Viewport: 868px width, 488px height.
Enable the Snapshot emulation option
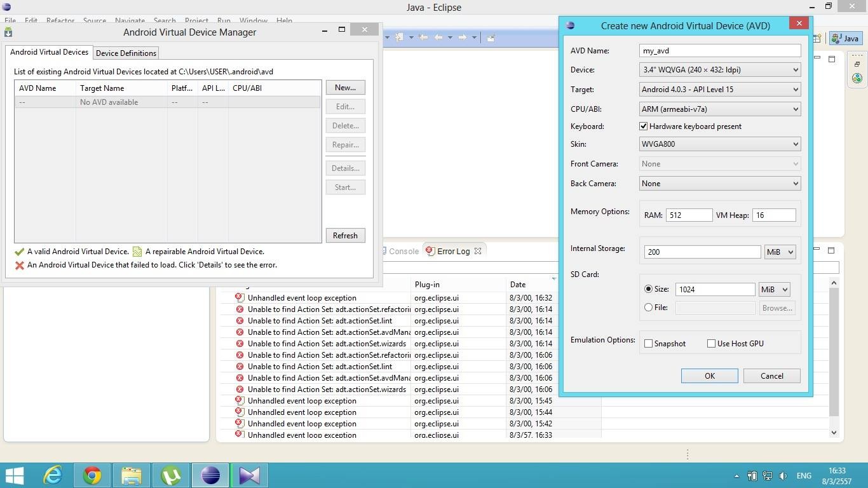[x=649, y=344]
